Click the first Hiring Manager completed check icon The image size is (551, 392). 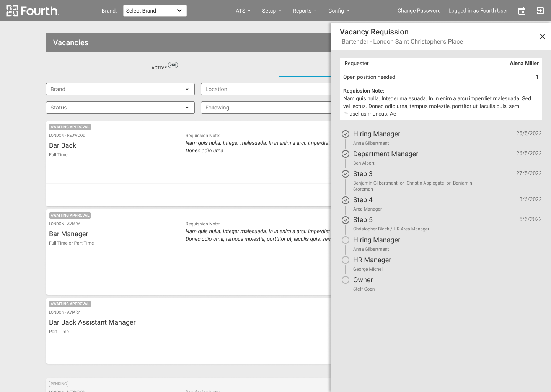[x=346, y=134]
